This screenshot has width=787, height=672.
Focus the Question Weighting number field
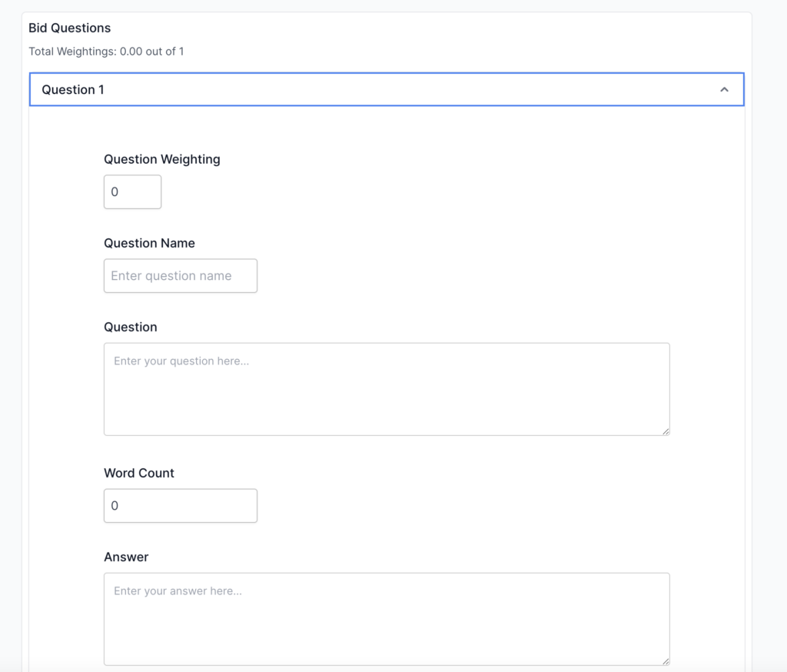[x=132, y=191]
